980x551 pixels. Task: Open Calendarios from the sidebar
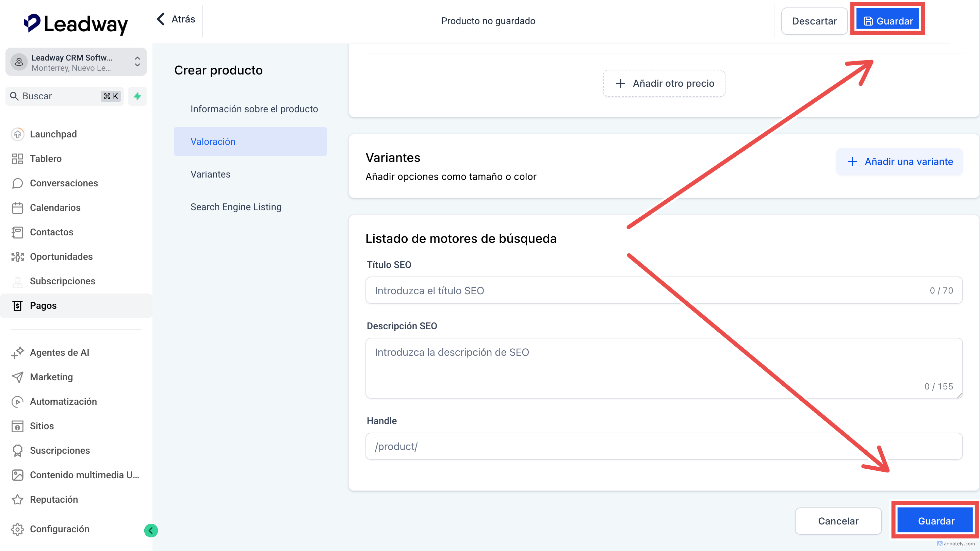(55, 207)
